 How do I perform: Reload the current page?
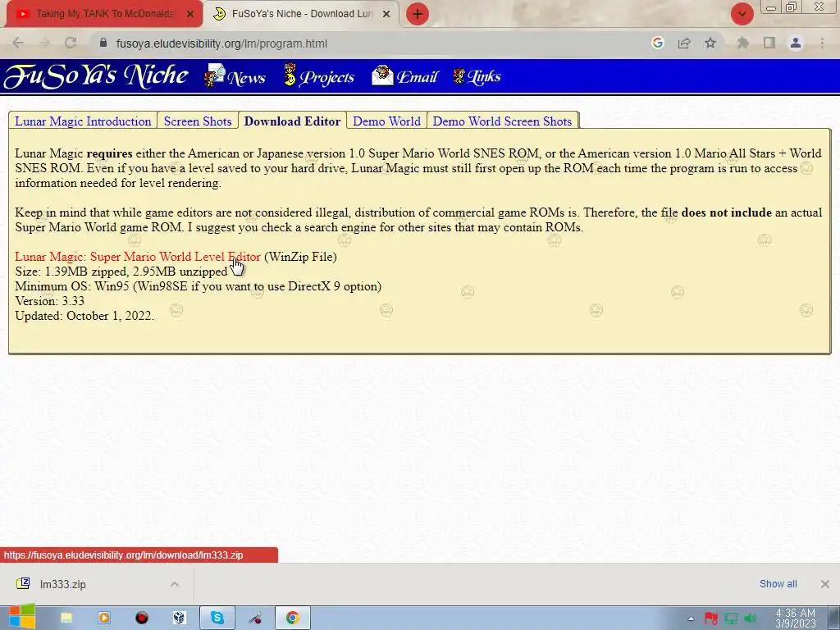pos(71,43)
